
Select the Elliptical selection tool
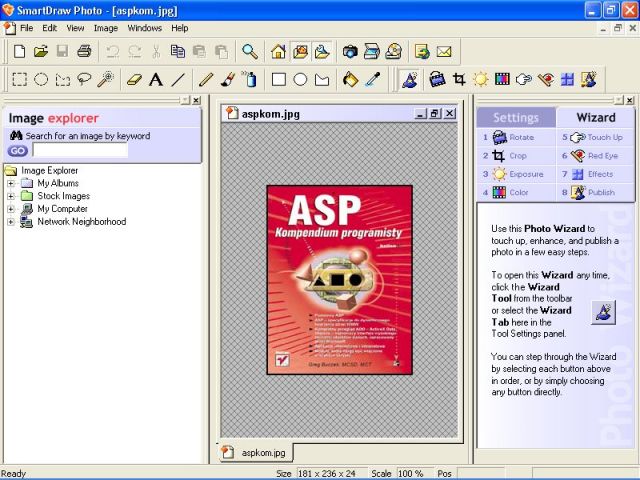tap(41, 79)
